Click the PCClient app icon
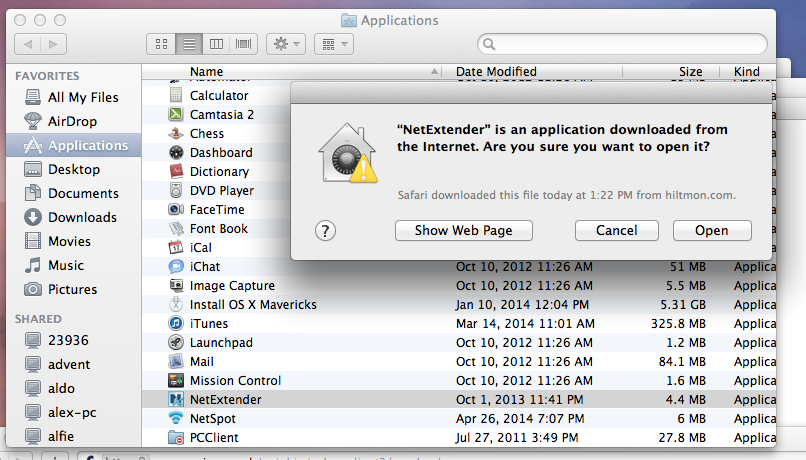806x460 pixels. click(x=176, y=437)
